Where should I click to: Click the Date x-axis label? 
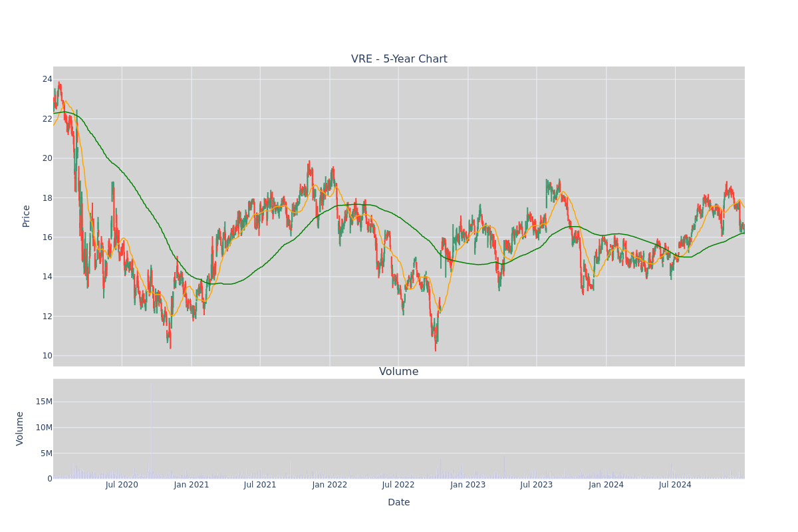pos(399,503)
